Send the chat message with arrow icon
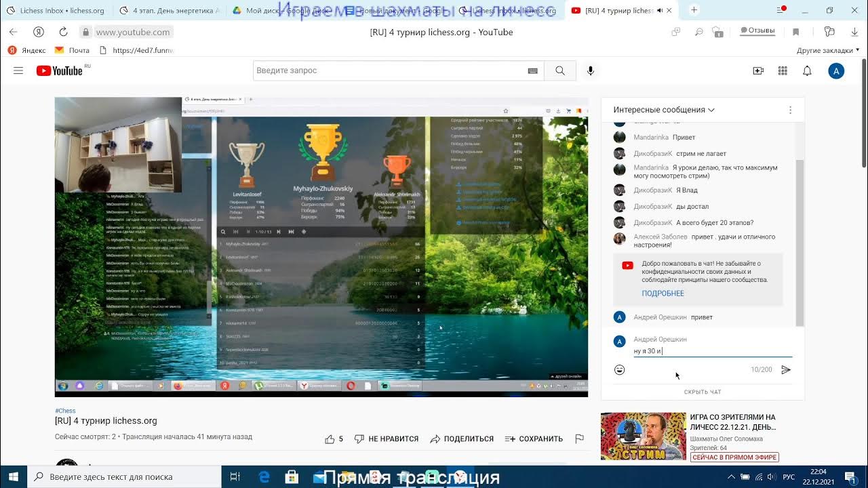The height and width of the screenshot is (488, 868). pos(786,369)
